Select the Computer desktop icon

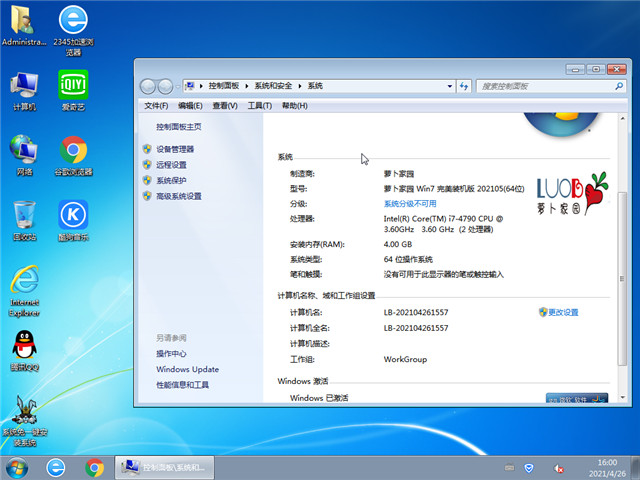[x=24, y=91]
